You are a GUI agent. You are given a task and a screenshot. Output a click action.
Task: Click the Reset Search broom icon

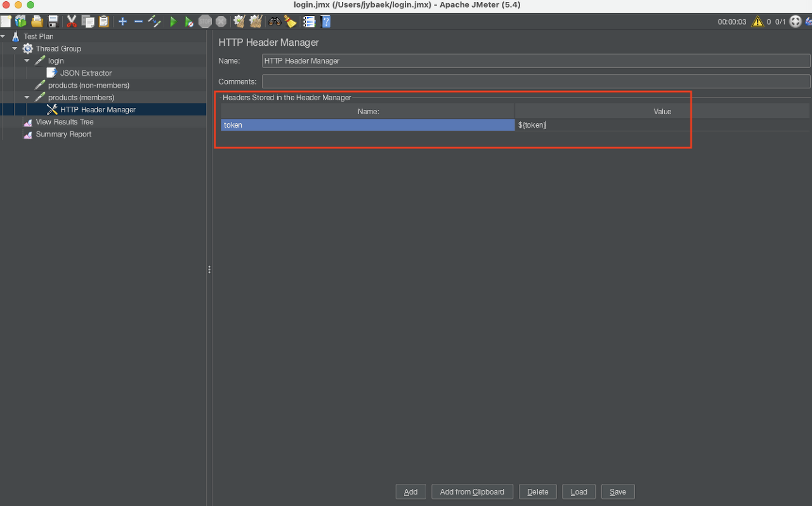click(x=291, y=22)
